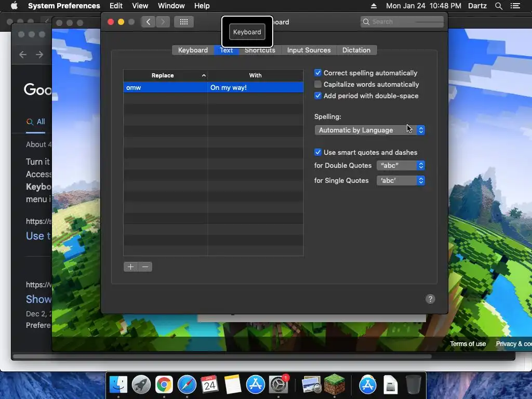The image size is (532, 399).
Task: Click System Preferences gear icon in Dock
Action: pyautogui.click(x=278, y=385)
